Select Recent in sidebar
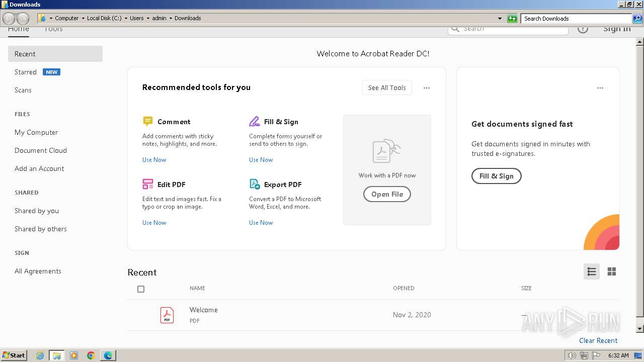 (x=55, y=54)
